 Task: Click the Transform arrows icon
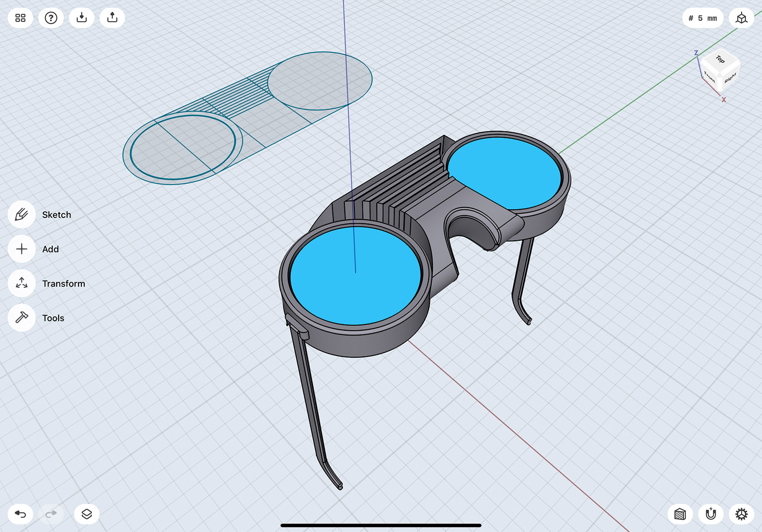point(21,284)
